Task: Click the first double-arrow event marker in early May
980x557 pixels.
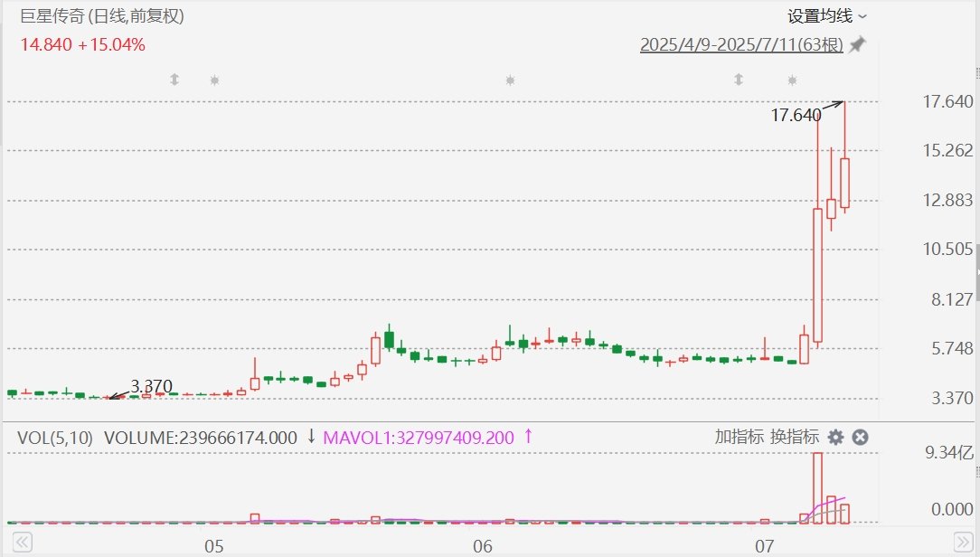Action: [174, 80]
